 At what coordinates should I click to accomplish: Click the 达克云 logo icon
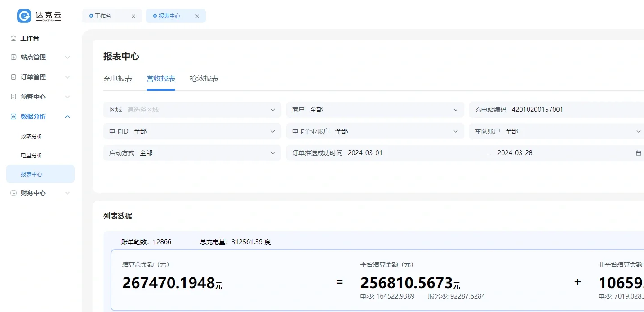(x=24, y=16)
